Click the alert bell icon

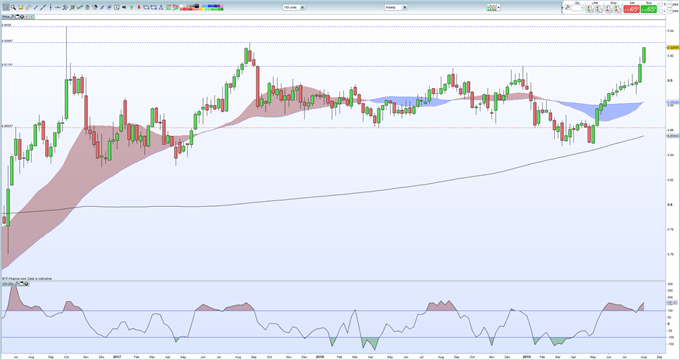coord(20,7)
